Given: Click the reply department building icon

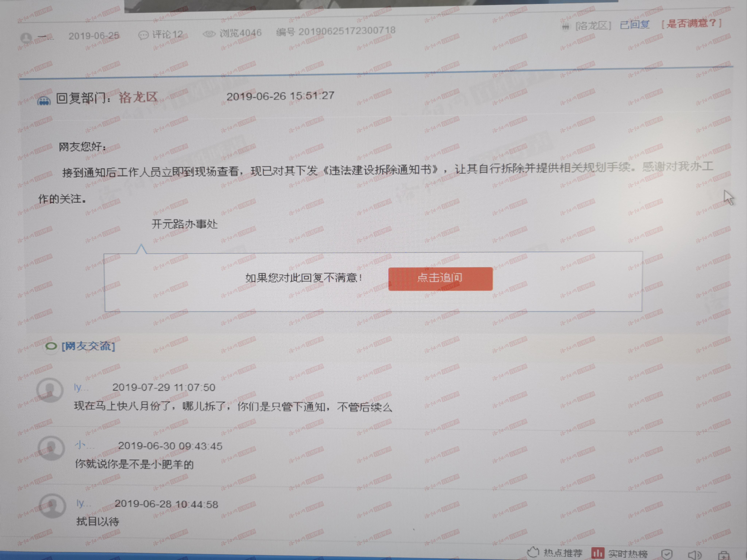Looking at the screenshot, I should tap(44, 100).
